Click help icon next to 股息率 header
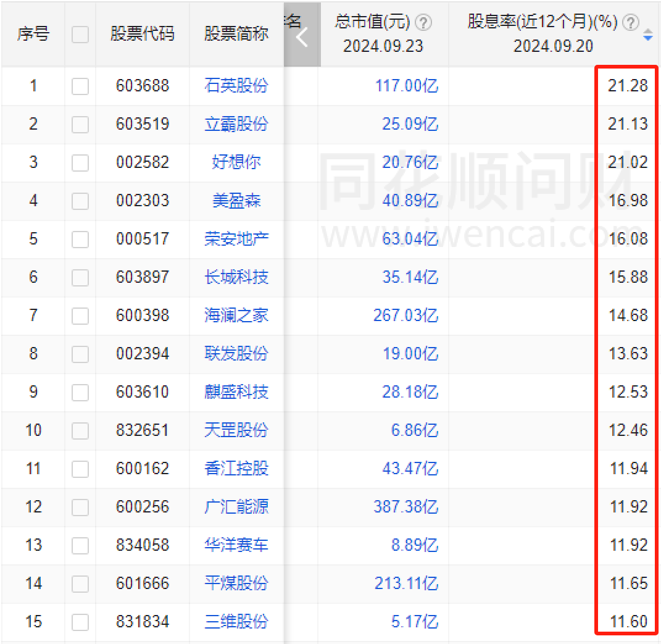The height and width of the screenshot is (644, 661). click(630, 23)
